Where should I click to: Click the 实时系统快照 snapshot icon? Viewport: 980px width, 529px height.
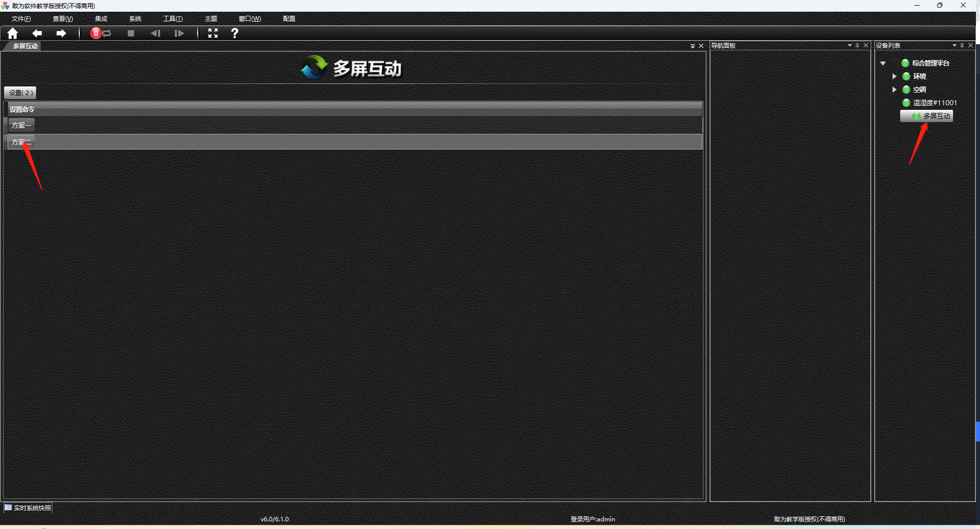[x=8, y=508]
